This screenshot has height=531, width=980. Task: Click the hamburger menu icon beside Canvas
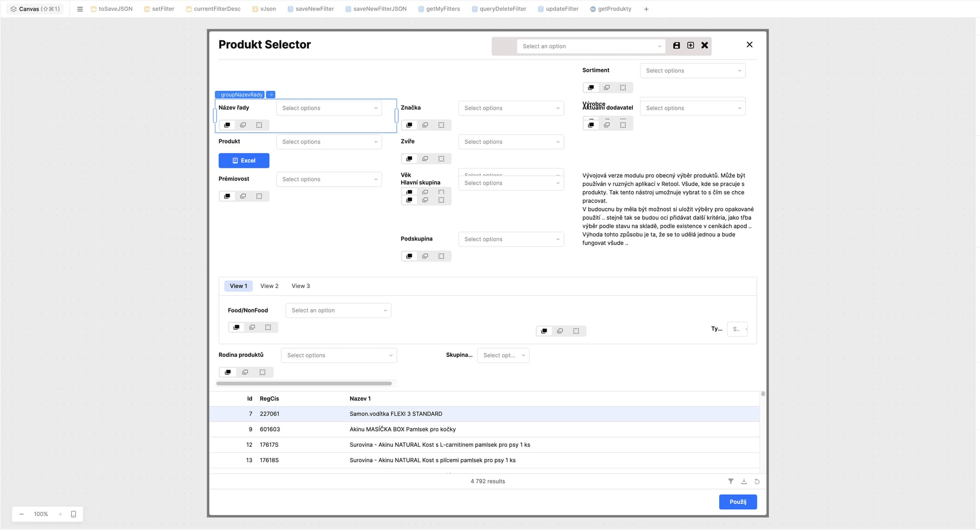(x=80, y=9)
